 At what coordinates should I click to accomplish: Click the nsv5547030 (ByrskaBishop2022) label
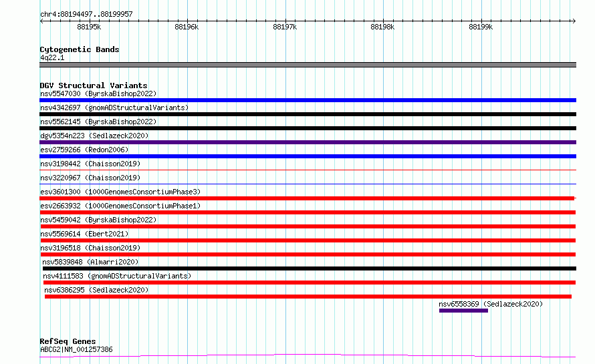(98, 94)
